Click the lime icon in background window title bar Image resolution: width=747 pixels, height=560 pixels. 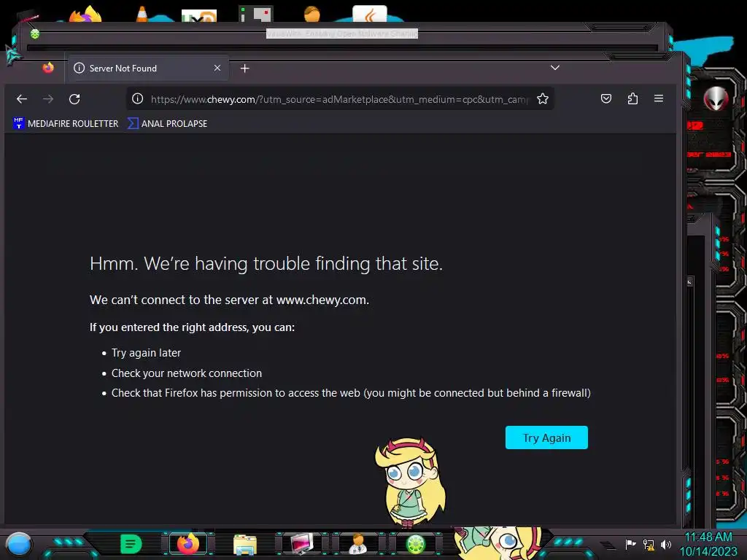coord(35,34)
